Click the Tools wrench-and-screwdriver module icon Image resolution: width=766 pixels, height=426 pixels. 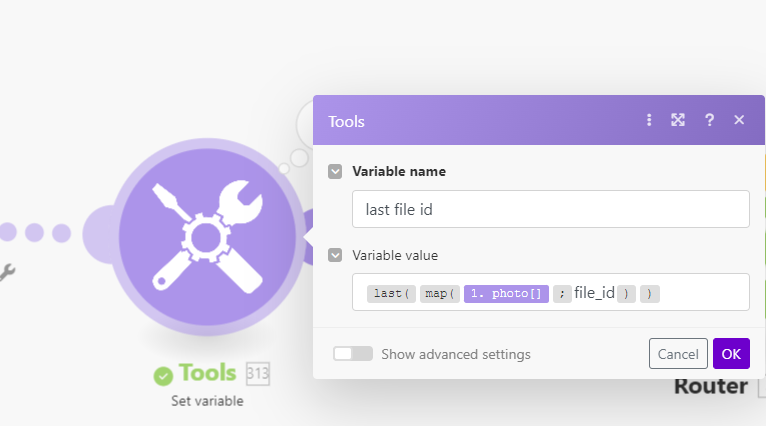coord(207,236)
